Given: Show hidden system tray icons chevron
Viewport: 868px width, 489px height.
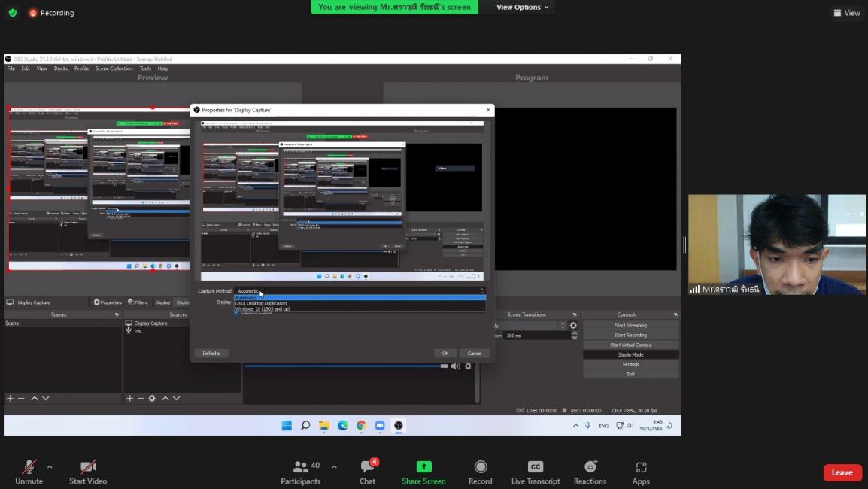Looking at the screenshot, I should [575, 425].
